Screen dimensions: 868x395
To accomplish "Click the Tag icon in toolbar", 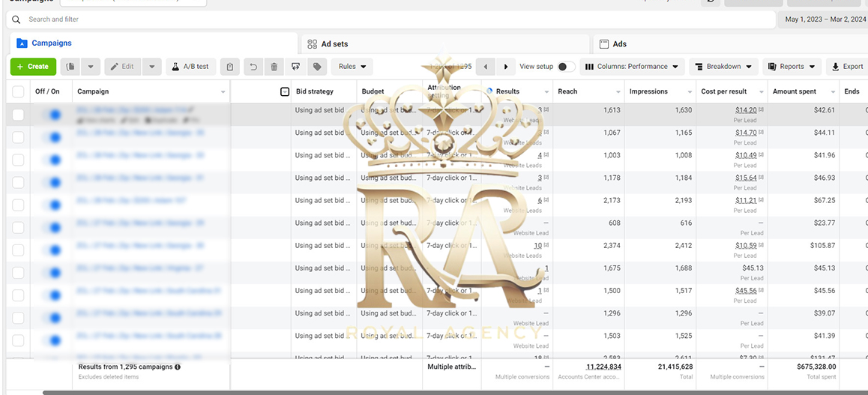I will pos(317,67).
